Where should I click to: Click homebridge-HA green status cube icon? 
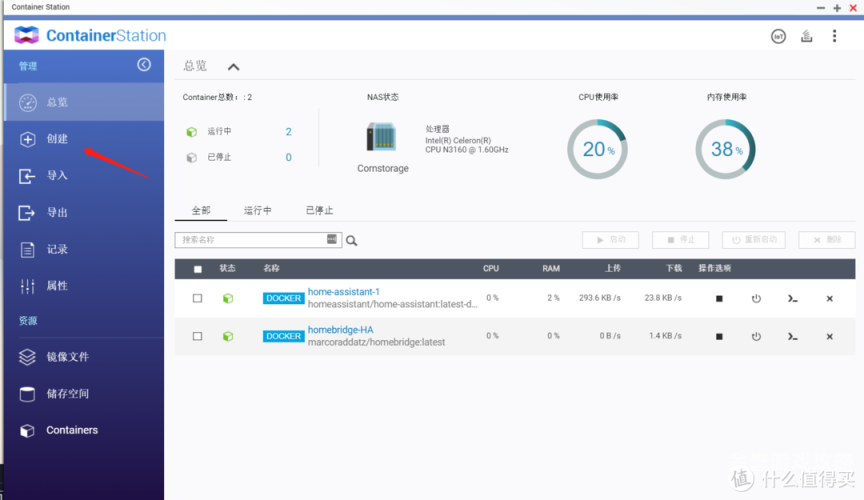(x=228, y=336)
